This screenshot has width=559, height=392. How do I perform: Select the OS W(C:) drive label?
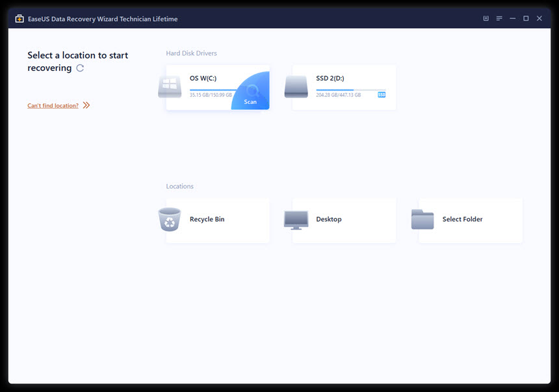click(x=203, y=78)
